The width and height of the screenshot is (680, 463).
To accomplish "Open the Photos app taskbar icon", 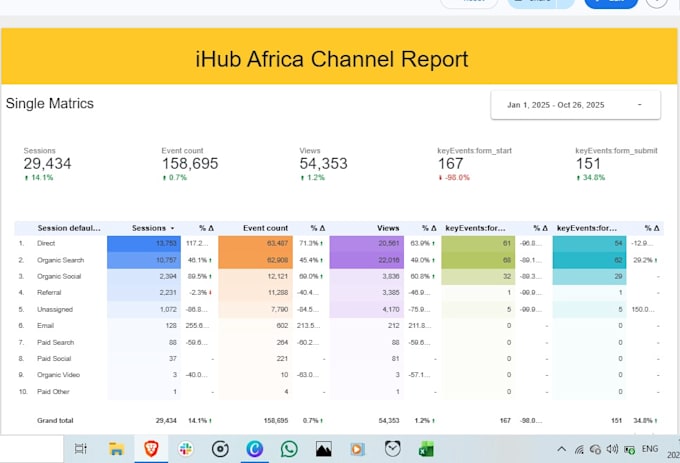I will 324,449.
